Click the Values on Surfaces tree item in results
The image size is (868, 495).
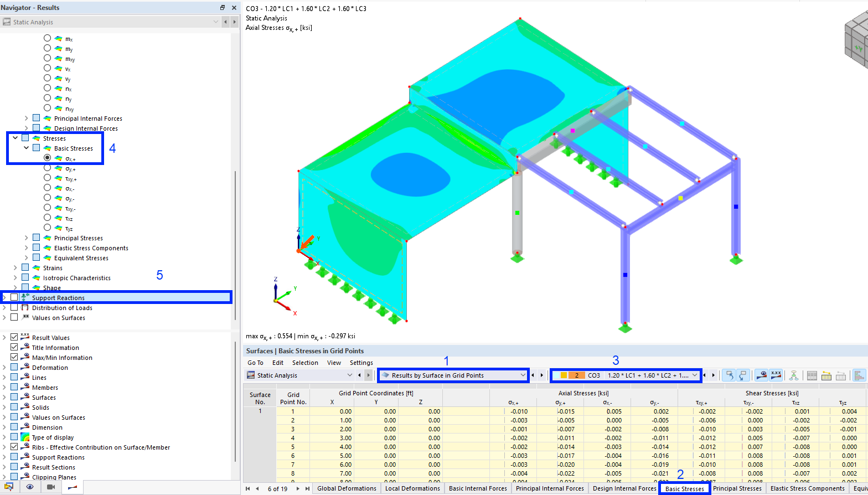click(x=58, y=318)
